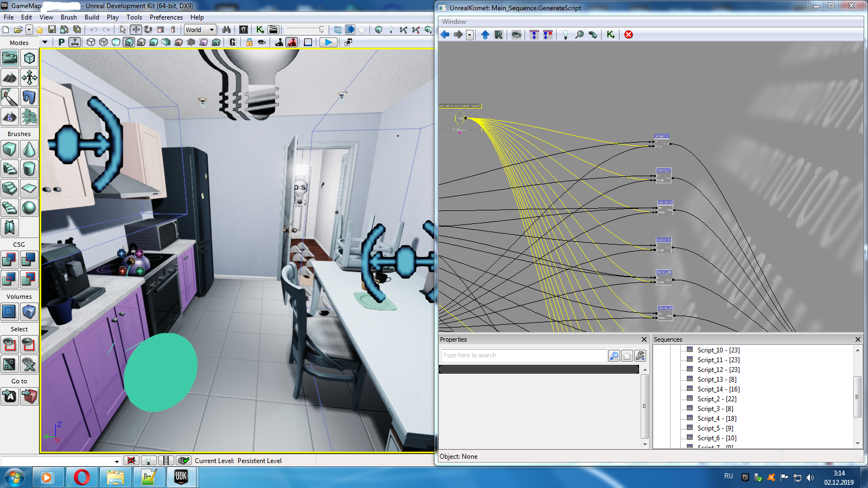Create a Sheet builder brush
868x488 pixels.
tap(29, 188)
